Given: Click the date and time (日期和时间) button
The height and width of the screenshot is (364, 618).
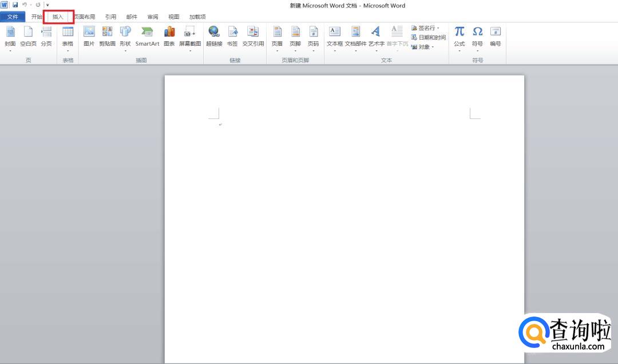Looking at the screenshot, I should click(x=429, y=37).
